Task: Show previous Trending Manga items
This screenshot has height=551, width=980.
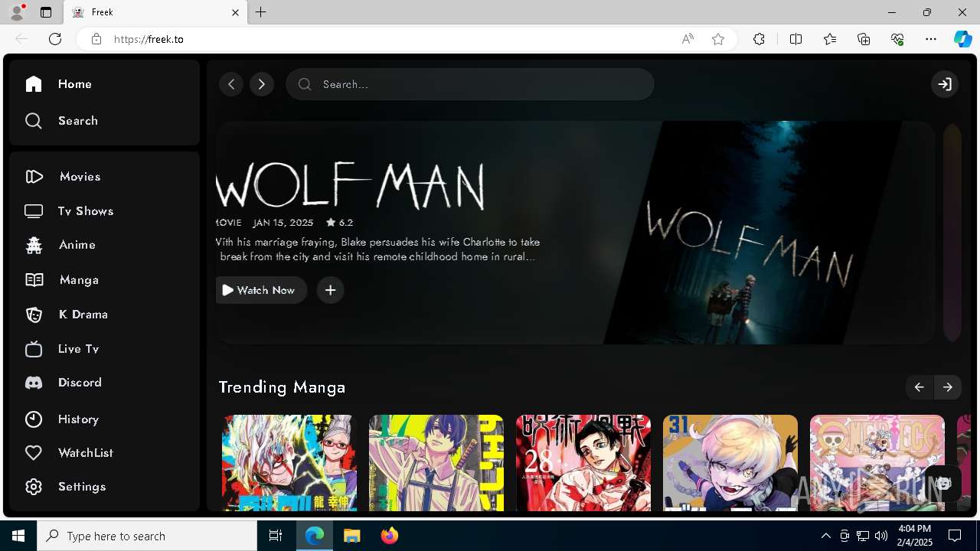Action: click(920, 387)
